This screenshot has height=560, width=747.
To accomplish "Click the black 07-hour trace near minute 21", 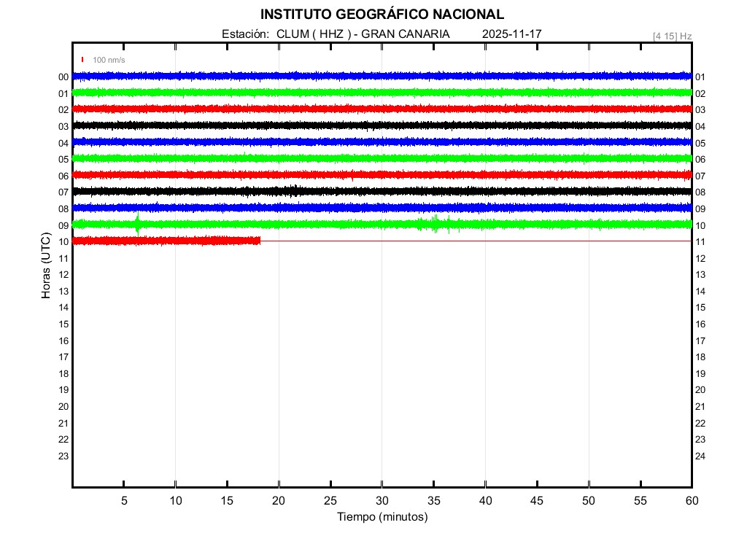I will tap(293, 191).
